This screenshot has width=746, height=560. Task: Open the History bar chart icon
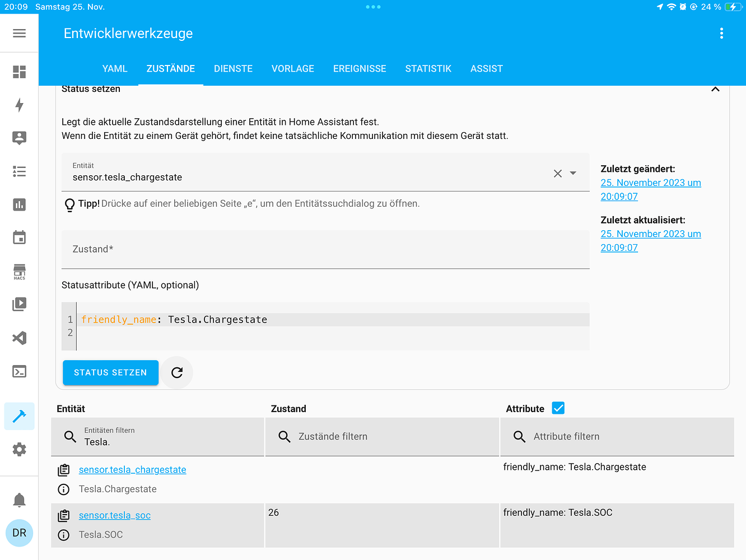19,204
